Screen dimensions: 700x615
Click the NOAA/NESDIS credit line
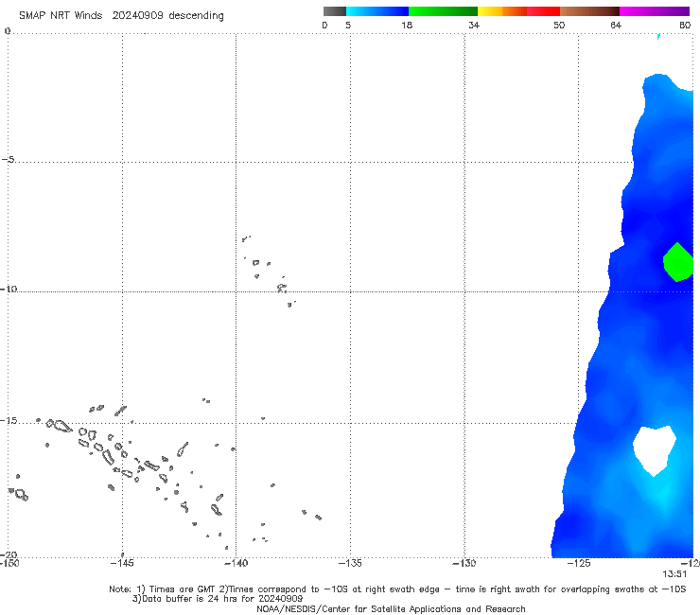(x=391, y=608)
